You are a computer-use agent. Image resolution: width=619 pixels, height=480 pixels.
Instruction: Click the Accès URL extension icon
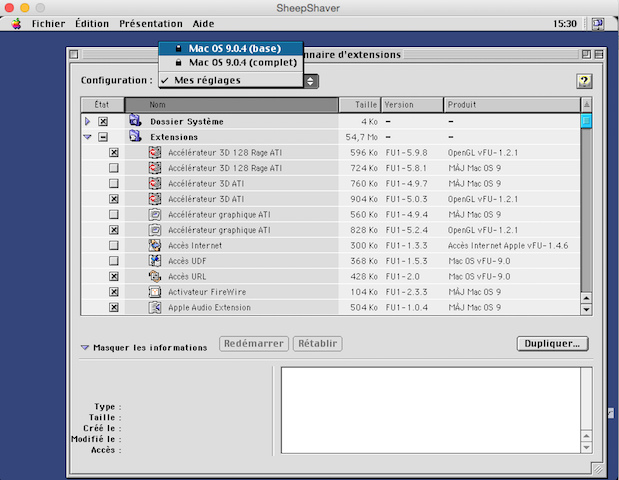pos(155,276)
